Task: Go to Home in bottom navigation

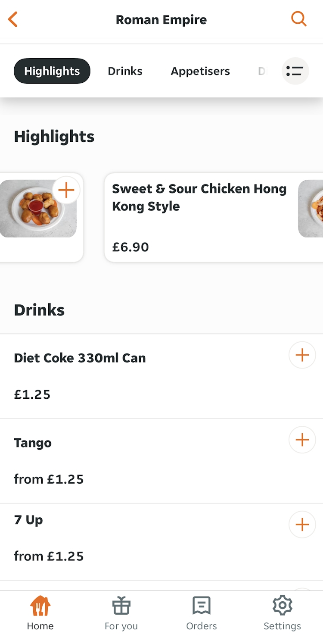Action: coord(40,613)
